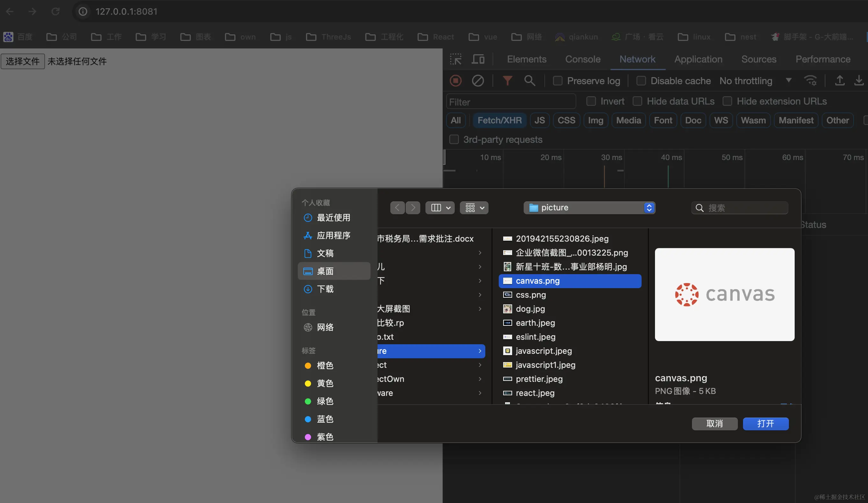The width and height of the screenshot is (868, 503).
Task: Select the 蓝色 tag
Action: coord(334,419)
